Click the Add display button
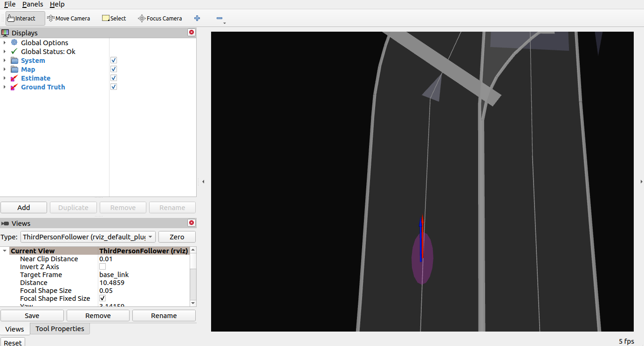644x346 pixels. [24, 208]
